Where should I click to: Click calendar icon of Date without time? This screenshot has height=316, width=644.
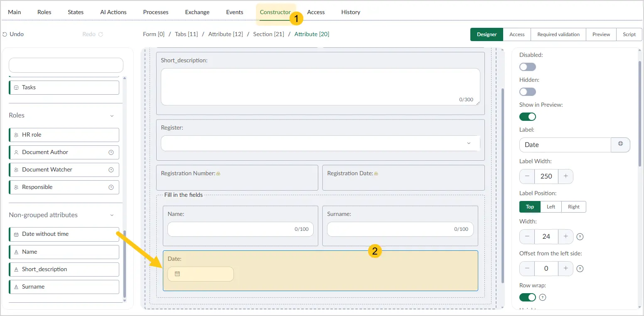pos(16,234)
